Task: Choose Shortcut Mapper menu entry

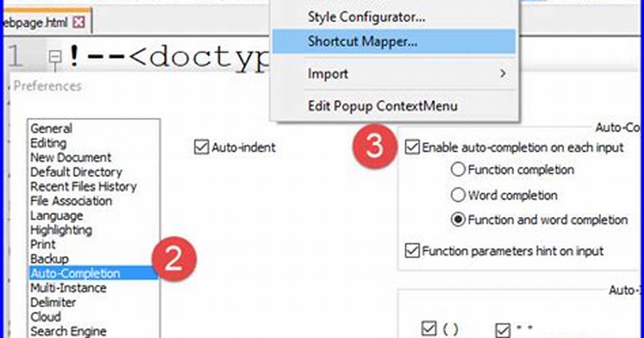Action: (x=394, y=41)
